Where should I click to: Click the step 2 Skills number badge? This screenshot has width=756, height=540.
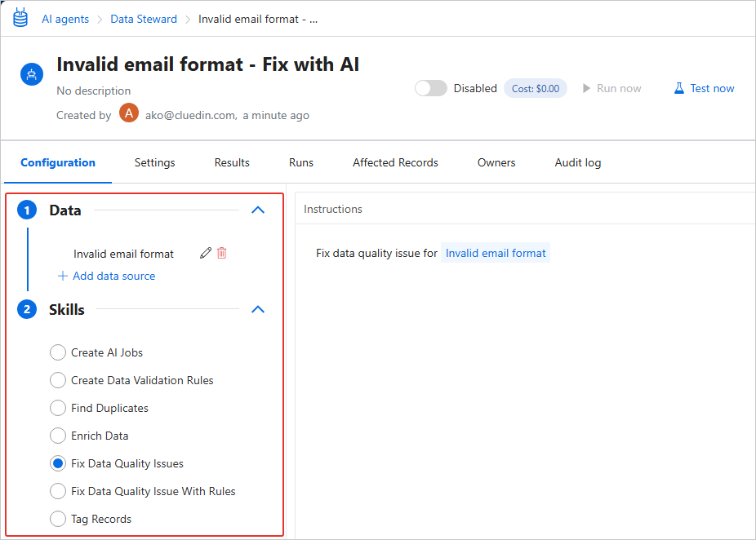[27, 309]
